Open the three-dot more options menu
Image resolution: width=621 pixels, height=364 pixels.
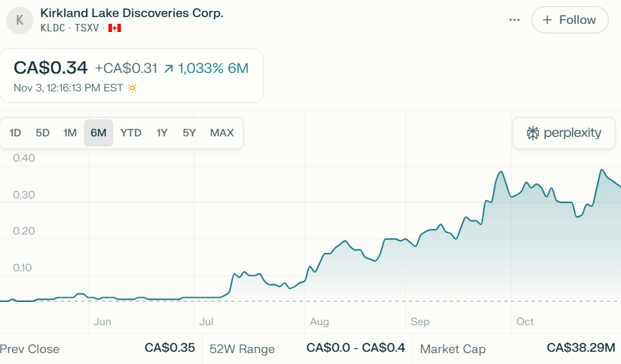coord(514,20)
